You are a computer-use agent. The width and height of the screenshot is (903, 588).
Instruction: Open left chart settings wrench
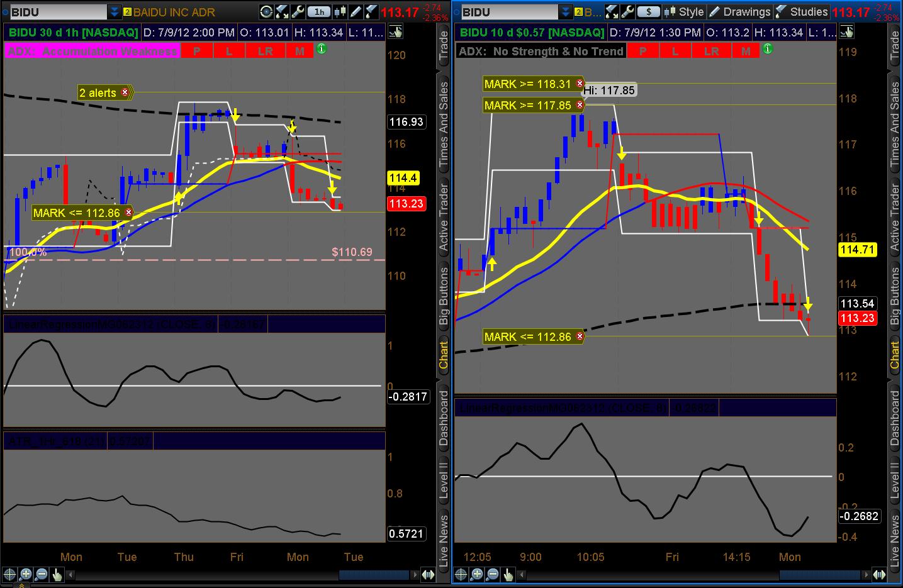point(298,11)
